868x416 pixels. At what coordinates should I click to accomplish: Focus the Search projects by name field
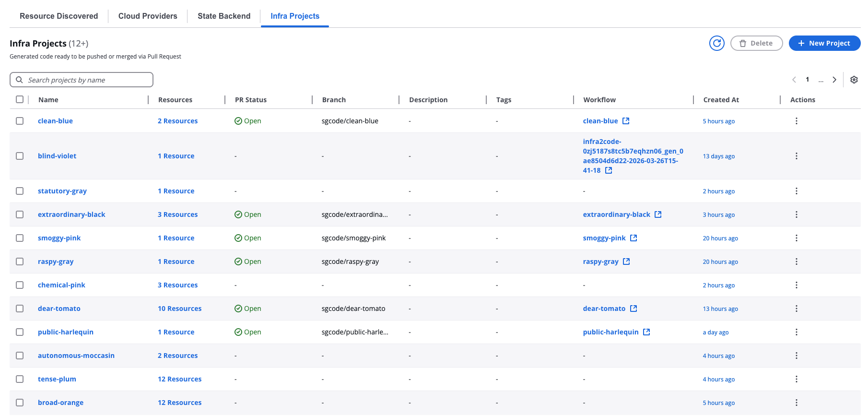pyautogui.click(x=82, y=80)
